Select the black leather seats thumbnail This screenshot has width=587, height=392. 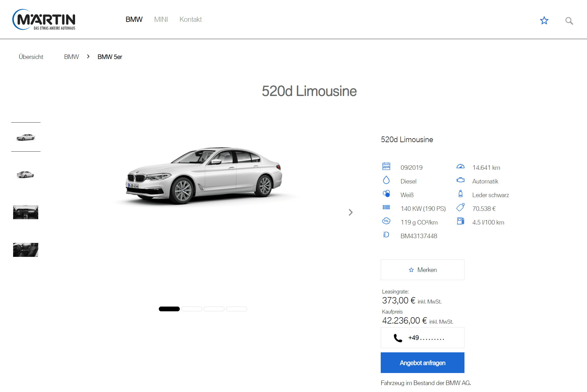pos(25,250)
